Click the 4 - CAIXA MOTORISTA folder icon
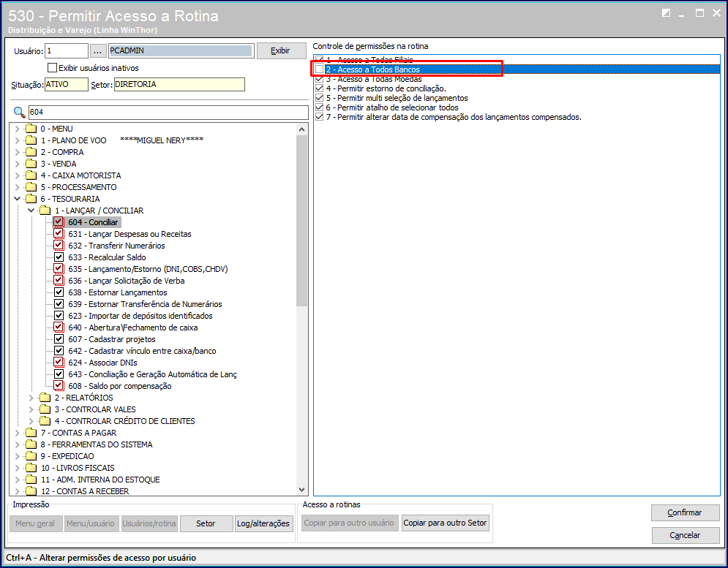The image size is (728, 568). [x=31, y=175]
